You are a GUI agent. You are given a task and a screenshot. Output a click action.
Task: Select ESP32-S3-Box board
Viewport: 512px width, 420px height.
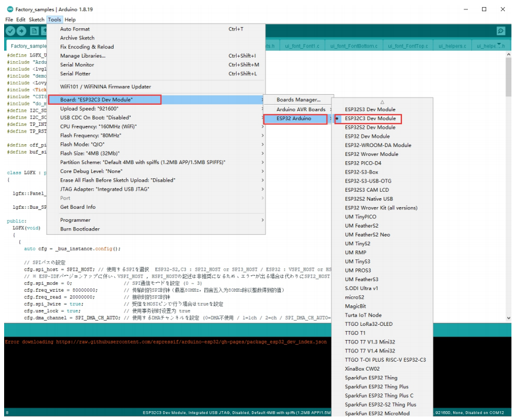pyautogui.click(x=382, y=172)
